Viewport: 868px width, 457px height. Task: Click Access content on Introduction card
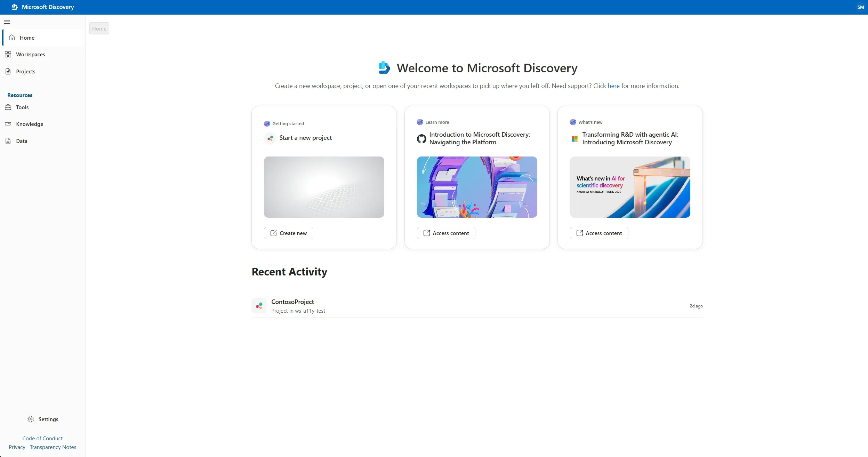446,233
